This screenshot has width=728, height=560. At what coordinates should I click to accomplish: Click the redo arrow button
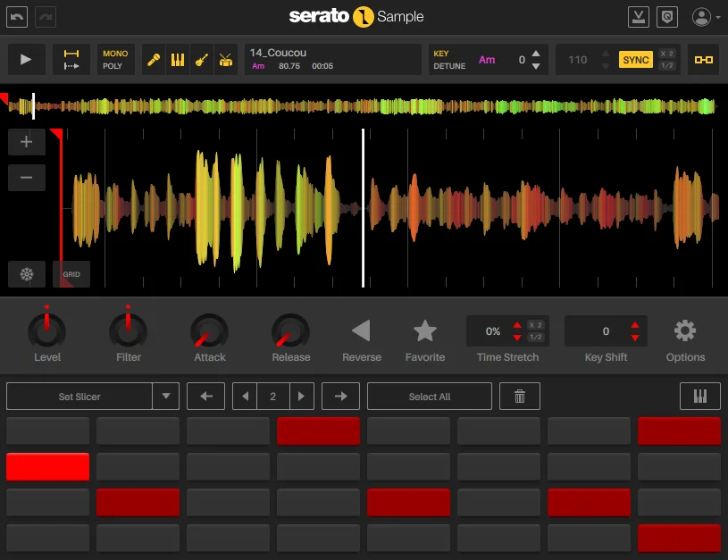(x=46, y=17)
